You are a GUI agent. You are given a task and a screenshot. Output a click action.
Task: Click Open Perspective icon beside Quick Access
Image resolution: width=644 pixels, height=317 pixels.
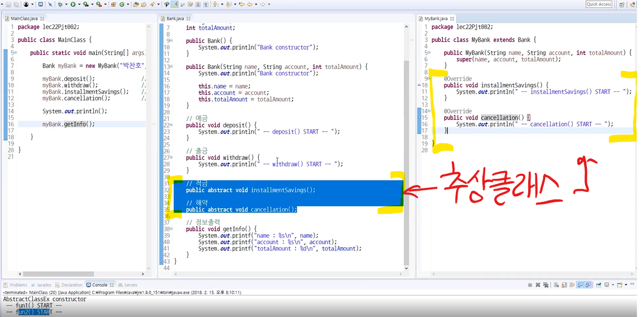click(x=621, y=5)
